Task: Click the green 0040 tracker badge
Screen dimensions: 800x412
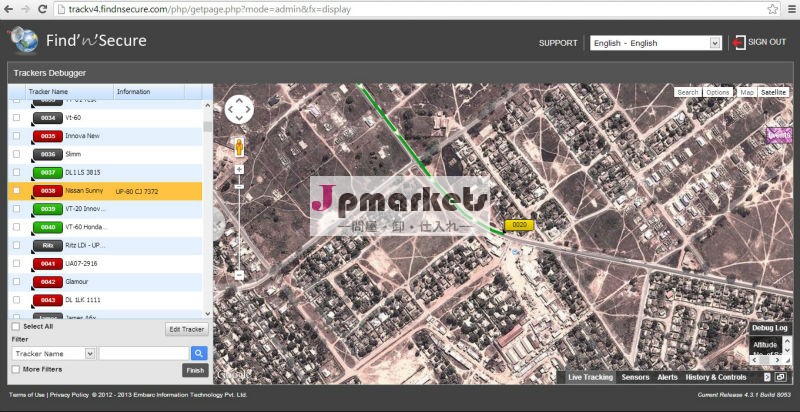Action: point(48,227)
